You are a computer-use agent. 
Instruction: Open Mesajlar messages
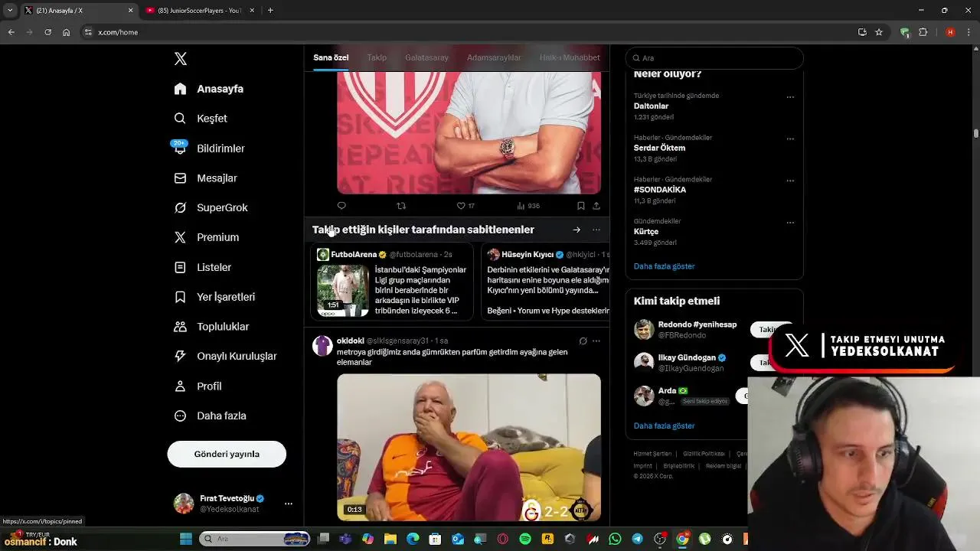205,178
